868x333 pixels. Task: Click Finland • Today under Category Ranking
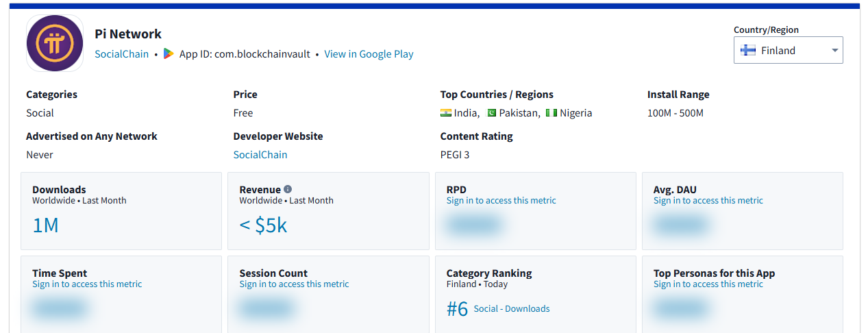[x=477, y=284]
